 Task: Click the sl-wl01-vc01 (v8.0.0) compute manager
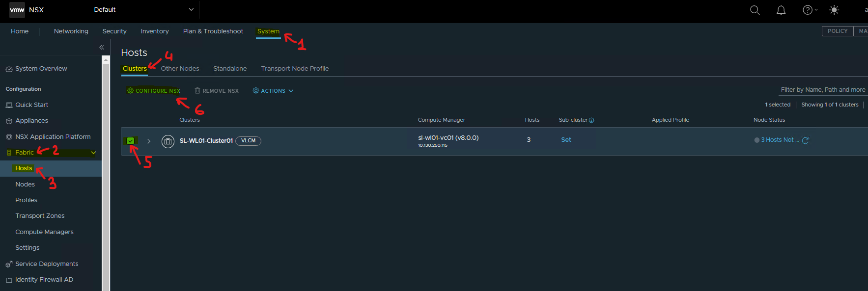tap(448, 138)
